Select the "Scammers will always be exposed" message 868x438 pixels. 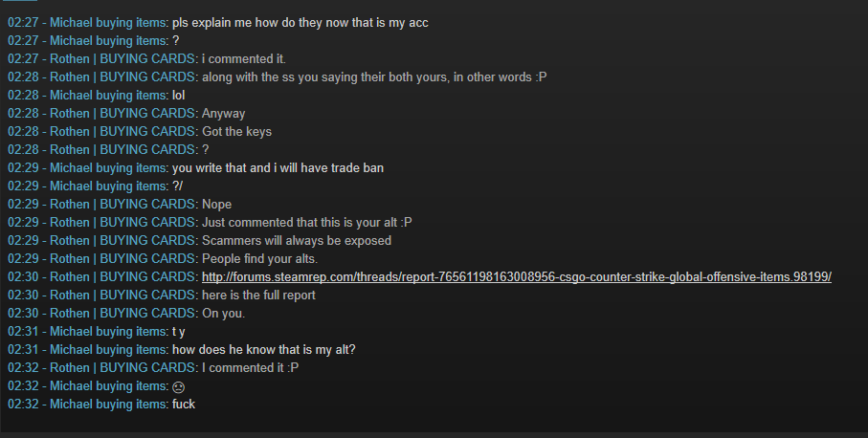(296, 241)
